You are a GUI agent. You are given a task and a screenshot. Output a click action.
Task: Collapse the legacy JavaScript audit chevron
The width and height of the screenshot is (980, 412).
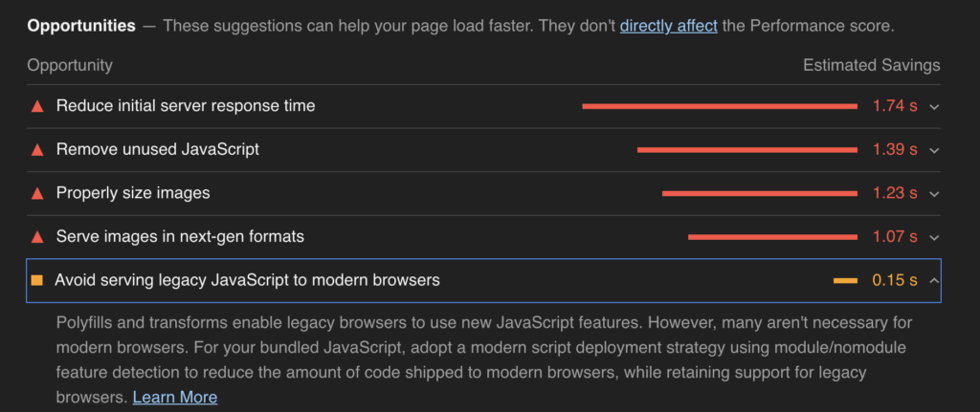[934, 280]
